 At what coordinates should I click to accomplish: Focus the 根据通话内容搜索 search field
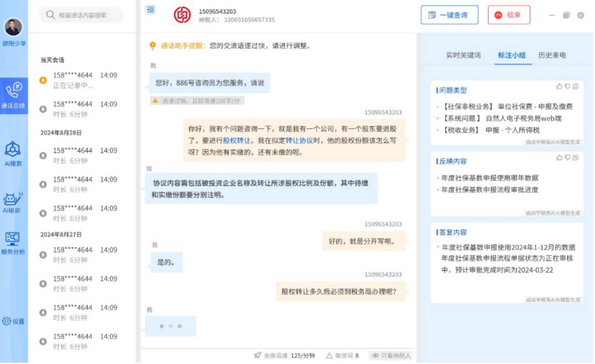point(81,15)
